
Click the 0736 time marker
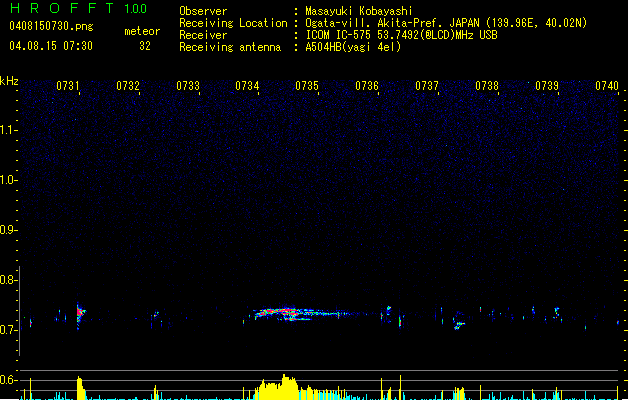[367, 86]
